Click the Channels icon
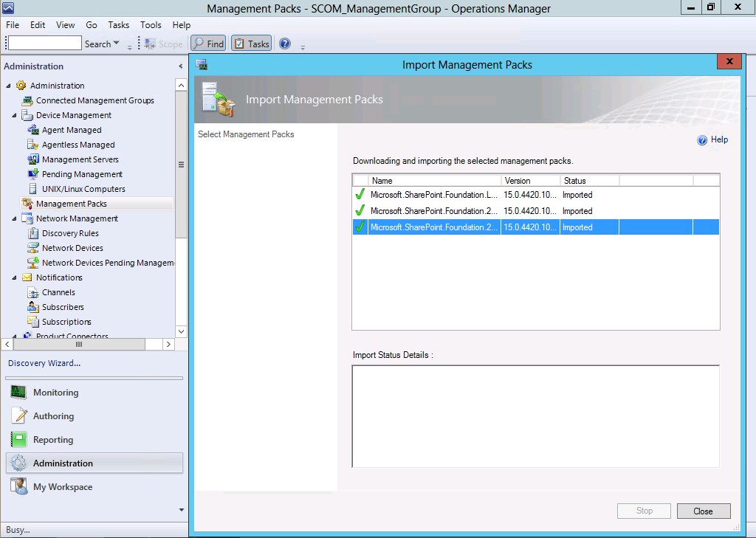This screenshot has height=538, width=756. pyautogui.click(x=32, y=292)
